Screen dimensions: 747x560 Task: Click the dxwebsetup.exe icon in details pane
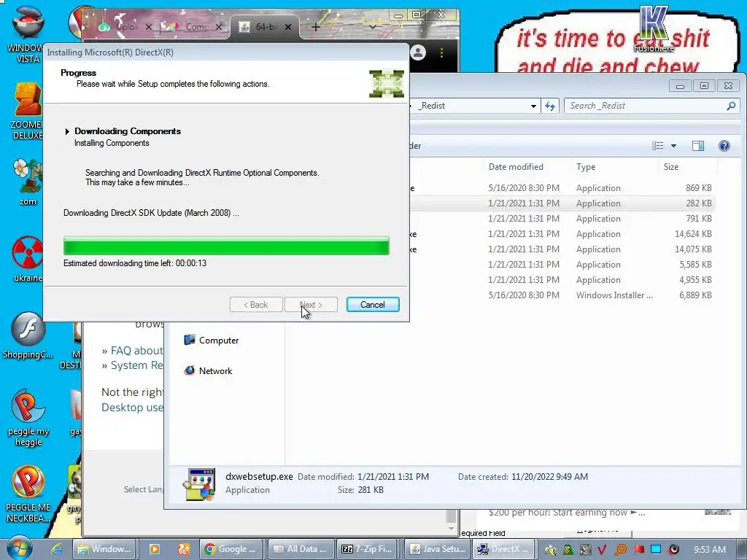click(x=199, y=484)
